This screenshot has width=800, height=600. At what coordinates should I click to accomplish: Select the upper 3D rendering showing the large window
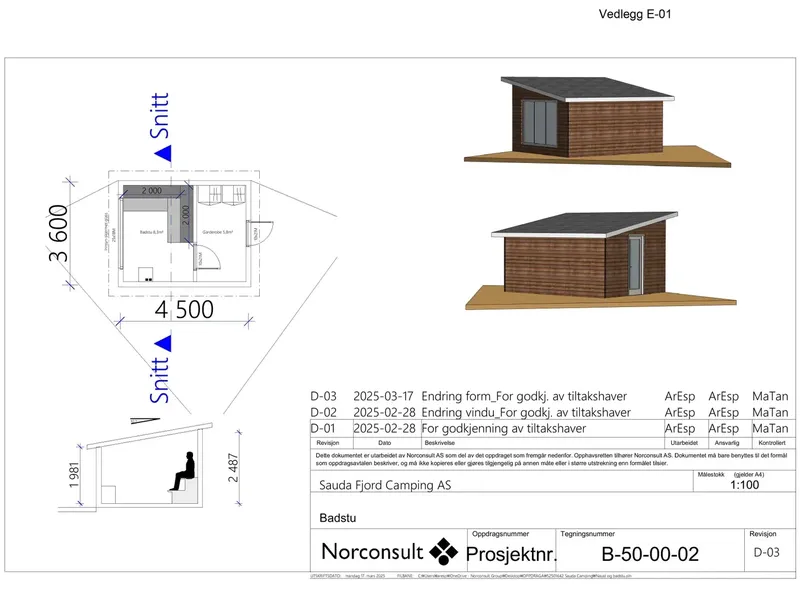pos(597,122)
